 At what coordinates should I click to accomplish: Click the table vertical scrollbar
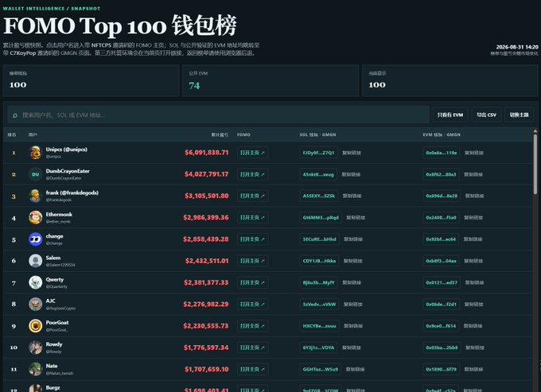(535, 164)
